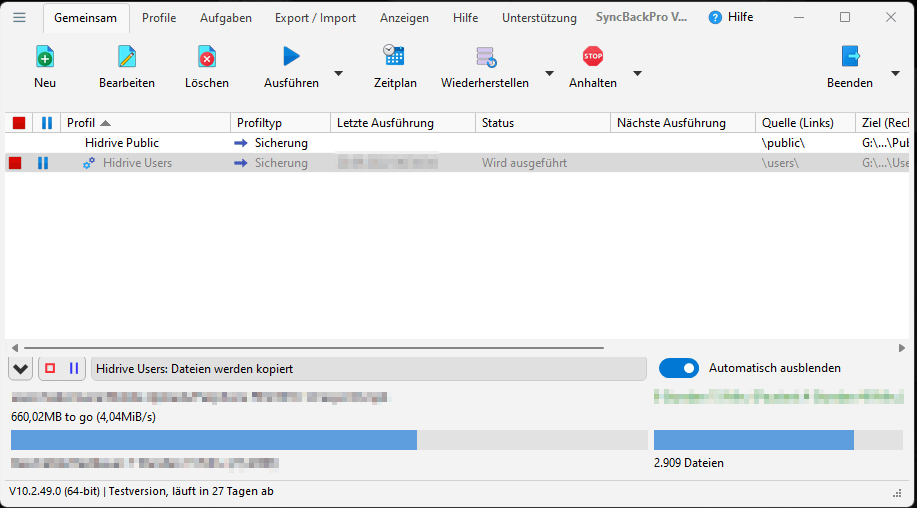917x508 pixels.
Task: Switch to the Profile tab
Action: [159, 18]
